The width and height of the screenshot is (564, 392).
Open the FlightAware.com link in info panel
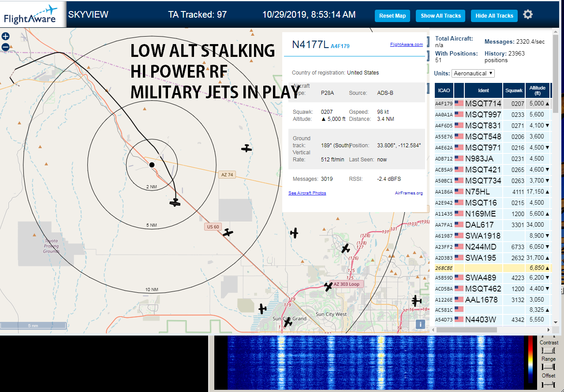[407, 45]
